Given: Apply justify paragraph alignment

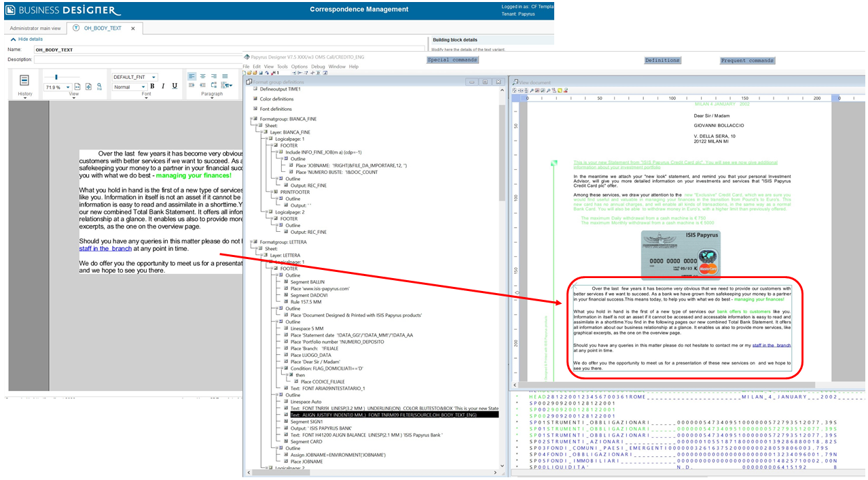Looking at the screenshot, I should coord(225,76).
